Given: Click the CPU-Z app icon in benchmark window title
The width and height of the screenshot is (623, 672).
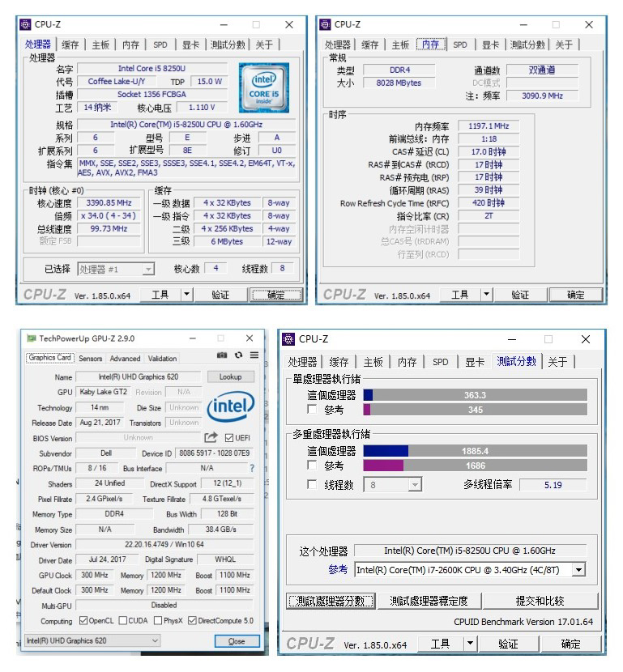Looking at the screenshot, I should [x=288, y=339].
